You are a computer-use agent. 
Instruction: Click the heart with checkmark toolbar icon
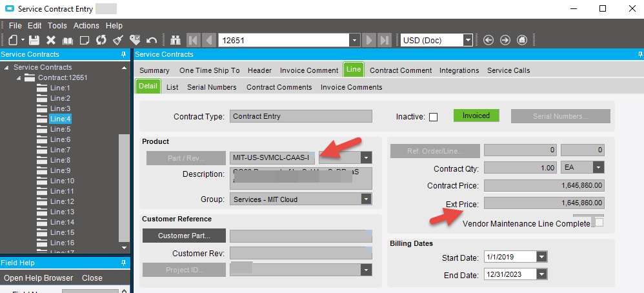[x=135, y=40]
